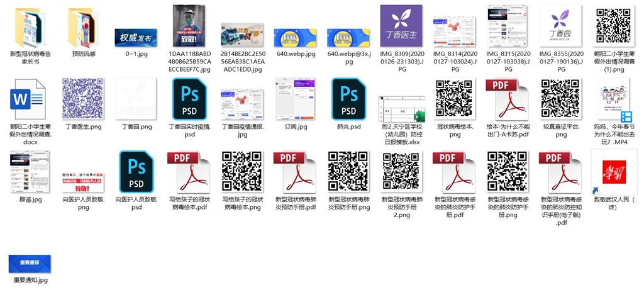The height and width of the screenshot is (297, 644).
Task: Click the IMG_8309 丁香医生 purple image
Action: coord(402,26)
